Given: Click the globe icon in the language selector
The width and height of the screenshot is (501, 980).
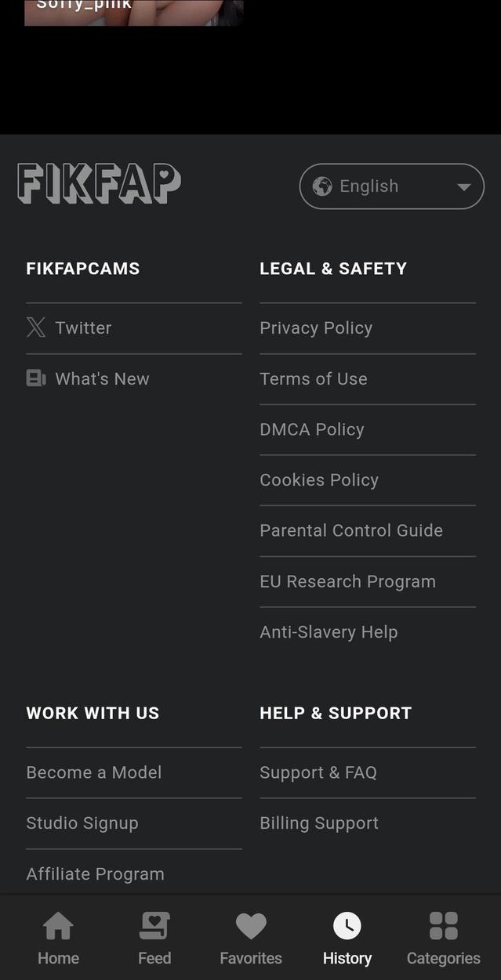Looking at the screenshot, I should pos(324,186).
